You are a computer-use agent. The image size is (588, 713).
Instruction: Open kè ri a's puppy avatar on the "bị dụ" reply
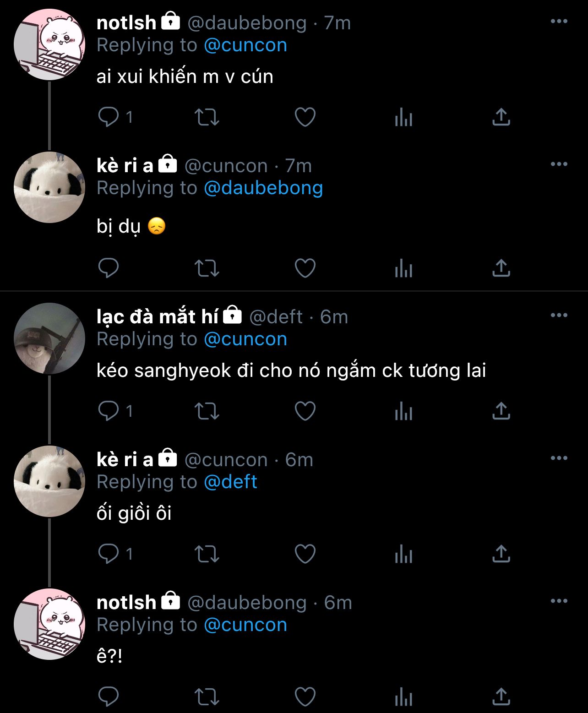tap(49, 187)
